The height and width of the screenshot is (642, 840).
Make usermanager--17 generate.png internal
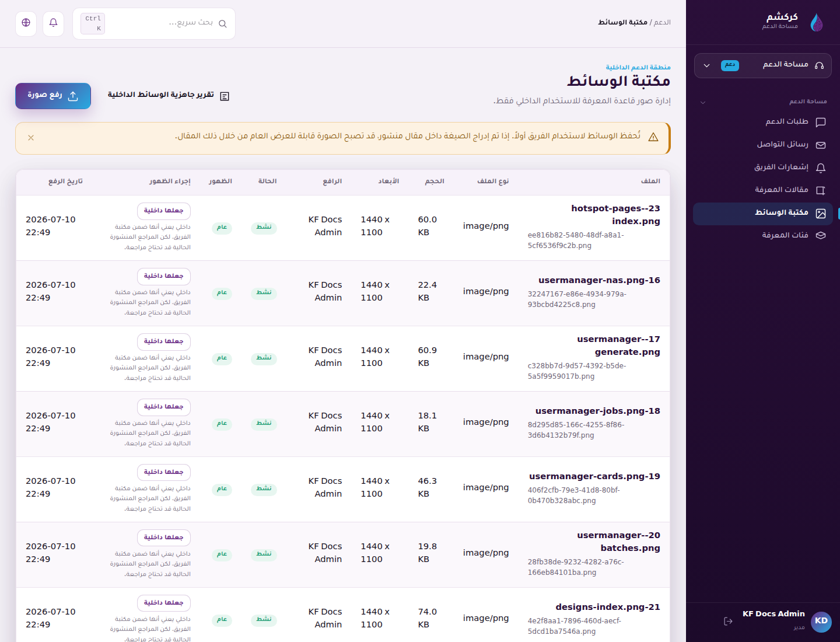coord(164,341)
